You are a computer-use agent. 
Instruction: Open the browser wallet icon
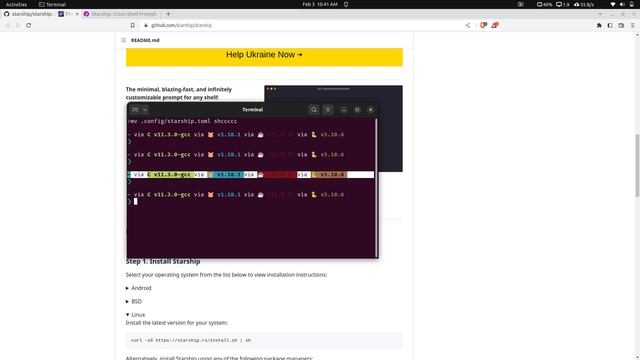pos(621,25)
